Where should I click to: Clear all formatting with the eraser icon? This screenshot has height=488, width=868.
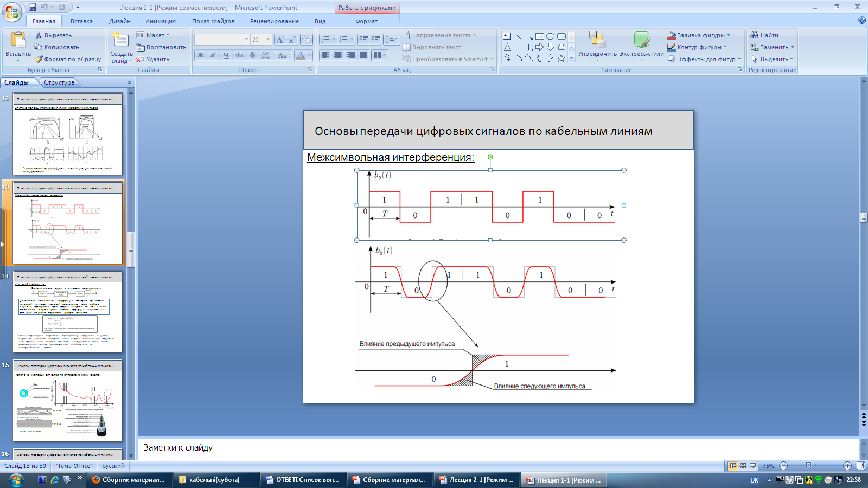point(307,40)
